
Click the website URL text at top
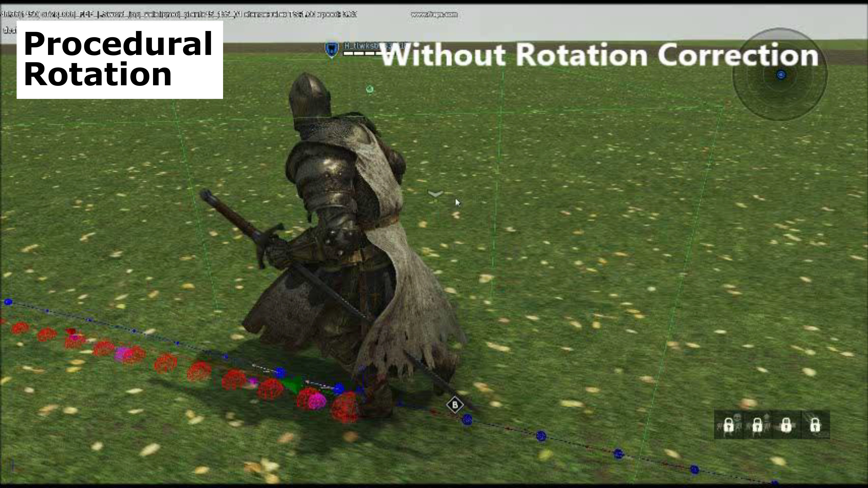[x=434, y=14]
